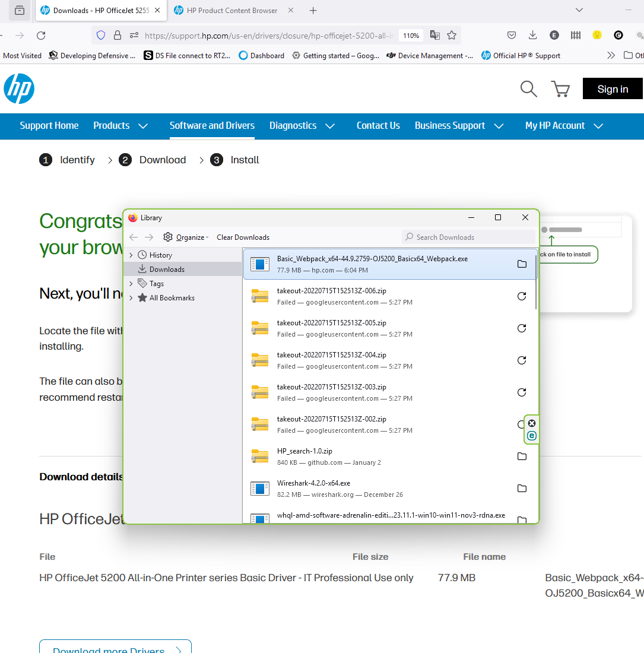Viewport: 644px width, 653px height.
Task: Open the shopping cart
Action: point(560,88)
